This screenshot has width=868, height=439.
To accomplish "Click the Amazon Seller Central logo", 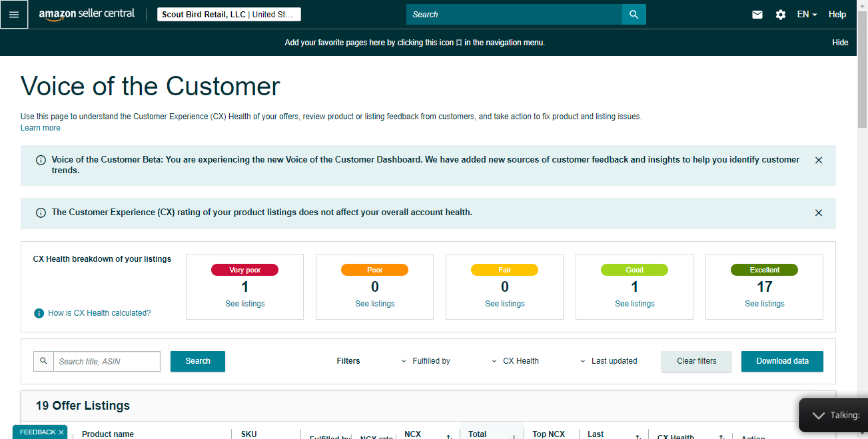I will (x=87, y=14).
